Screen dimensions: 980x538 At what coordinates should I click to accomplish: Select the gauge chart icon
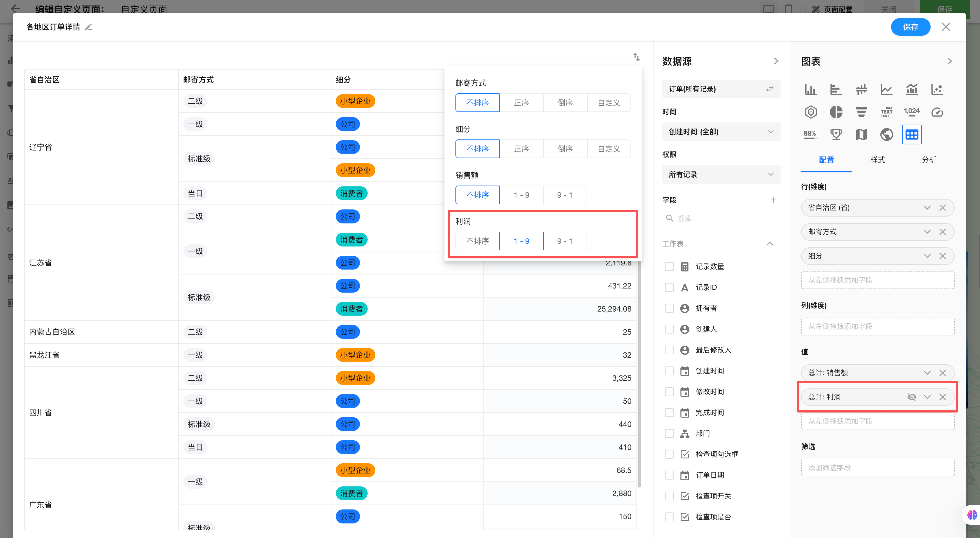click(x=937, y=112)
